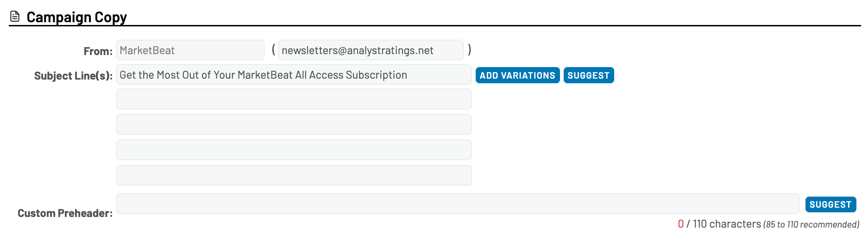Focus the From name field containing MarketBeat
Screen dimensions: 868x235
pos(190,50)
